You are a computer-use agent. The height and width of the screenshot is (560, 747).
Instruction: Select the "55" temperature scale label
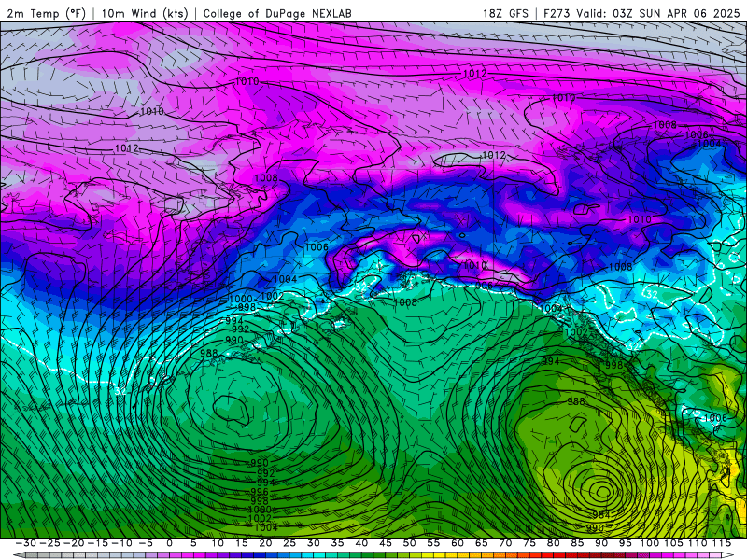click(433, 543)
